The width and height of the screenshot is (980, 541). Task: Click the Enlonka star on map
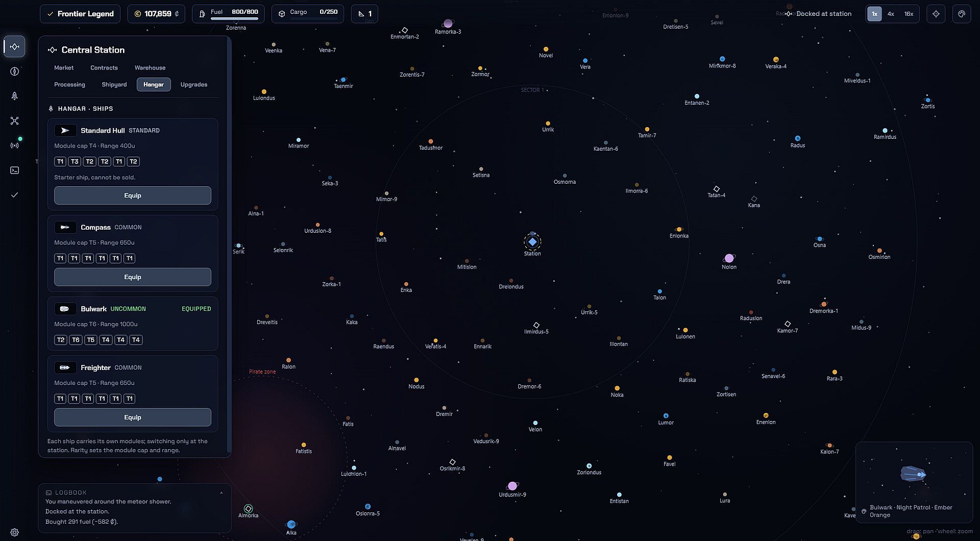coord(679,230)
